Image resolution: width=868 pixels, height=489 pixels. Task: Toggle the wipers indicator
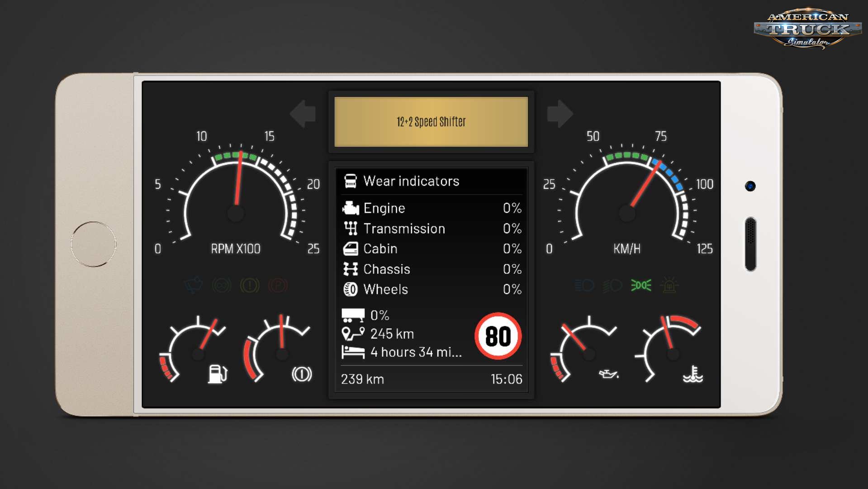[193, 285]
